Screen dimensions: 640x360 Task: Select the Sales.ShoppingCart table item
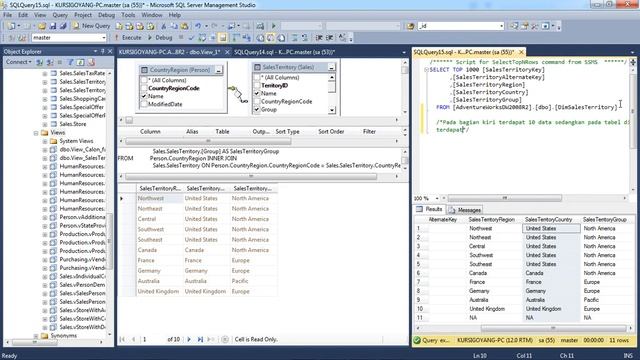point(82,99)
